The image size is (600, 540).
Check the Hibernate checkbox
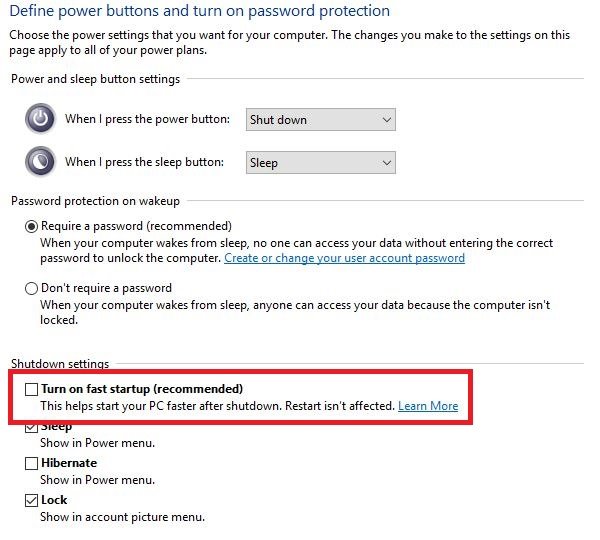click(x=32, y=463)
